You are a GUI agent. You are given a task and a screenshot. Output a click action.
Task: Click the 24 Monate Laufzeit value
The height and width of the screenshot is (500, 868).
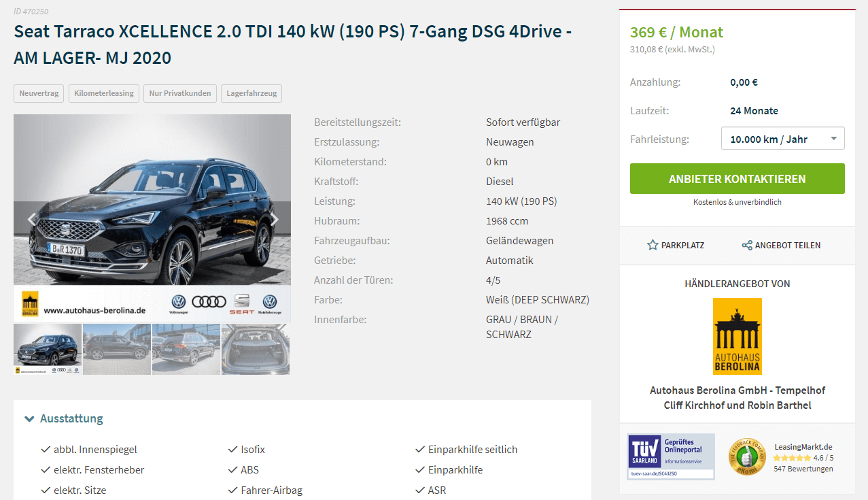coord(754,111)
